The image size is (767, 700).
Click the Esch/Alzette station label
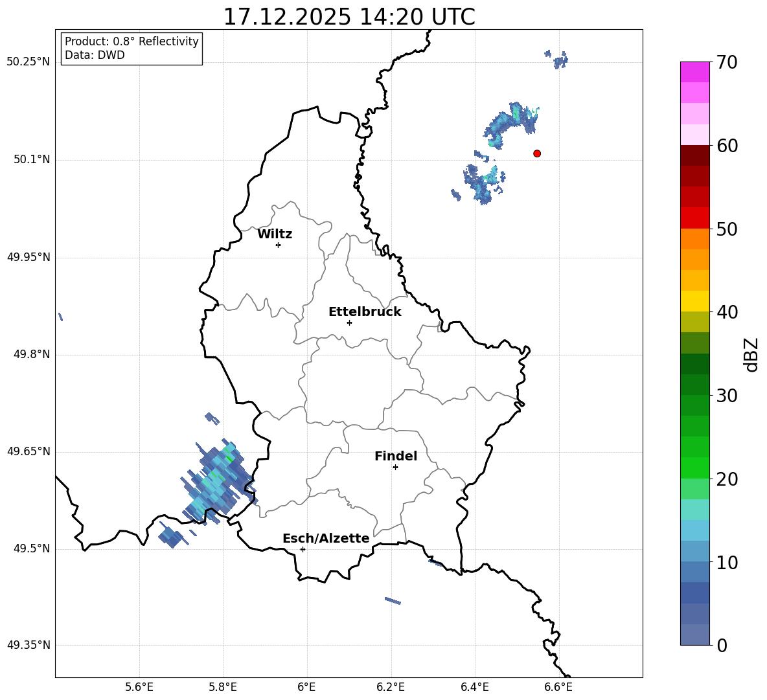point(326,538)
